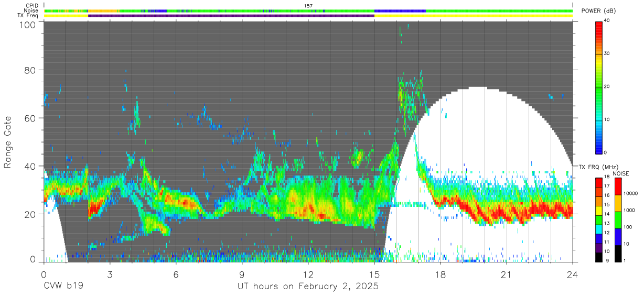Click the NOISE legend title
The width and height of the screenshot is (644, 297).
621,173
